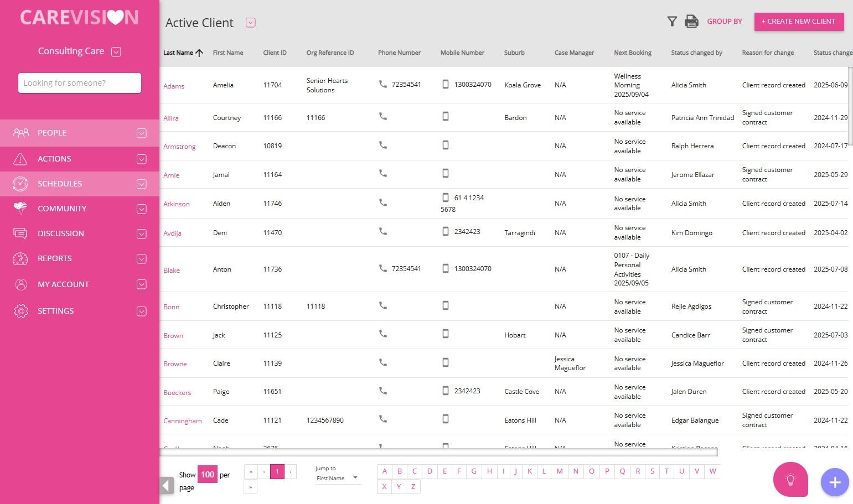Click the vertical table scrollbar
853x504 pixels.
coord(850,105)
